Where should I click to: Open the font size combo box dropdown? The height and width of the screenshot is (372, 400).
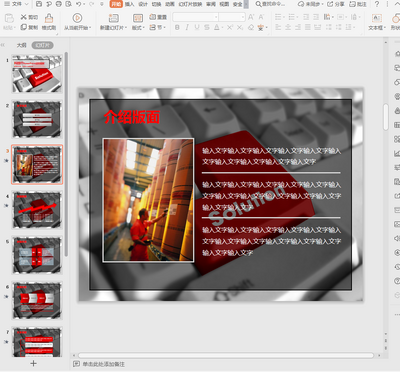[243, 17]
